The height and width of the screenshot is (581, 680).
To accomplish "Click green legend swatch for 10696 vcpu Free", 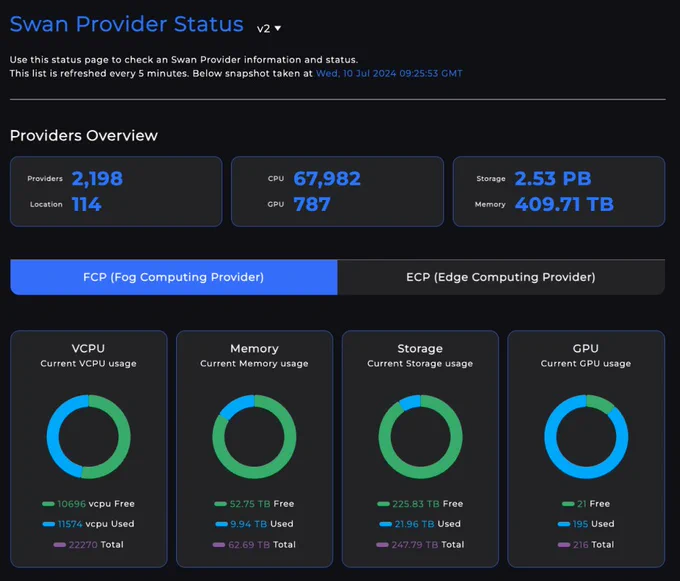I will click(48, 504).
